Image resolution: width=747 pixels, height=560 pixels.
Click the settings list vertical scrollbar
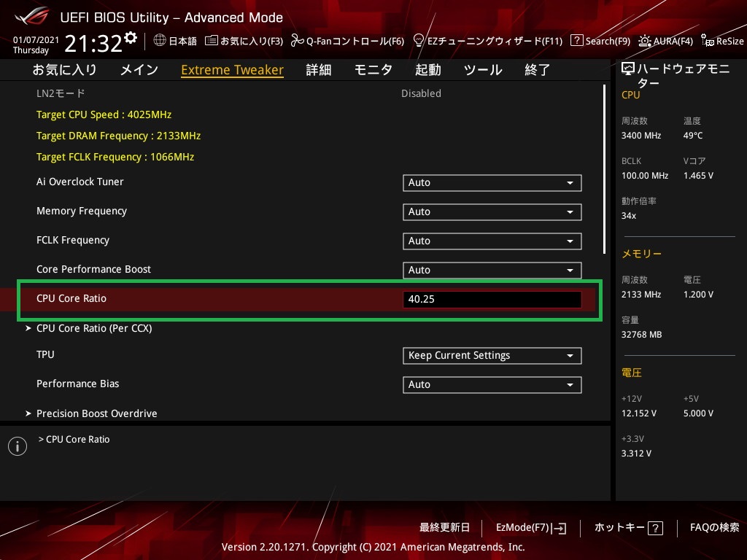pos(604,169)
